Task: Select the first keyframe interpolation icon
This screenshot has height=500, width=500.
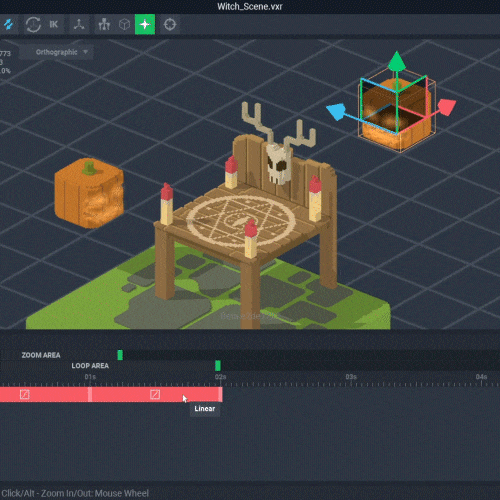Action: click(x=25, y=394)
